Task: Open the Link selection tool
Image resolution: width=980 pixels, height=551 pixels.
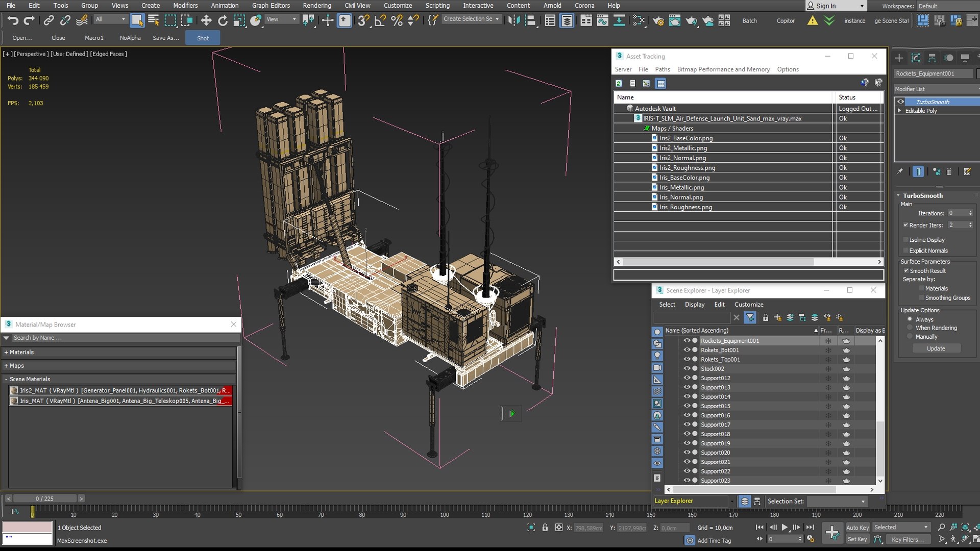Action: 48,20
